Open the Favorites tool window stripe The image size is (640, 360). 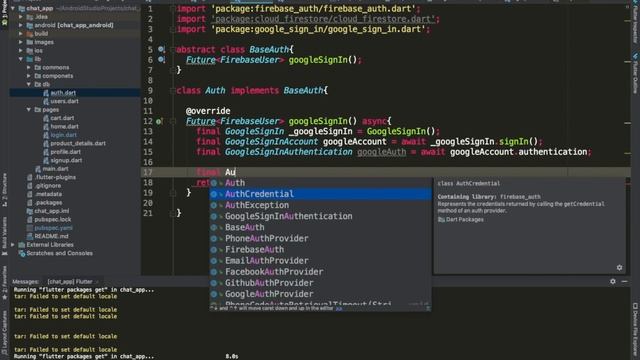(x=4, y=283)
